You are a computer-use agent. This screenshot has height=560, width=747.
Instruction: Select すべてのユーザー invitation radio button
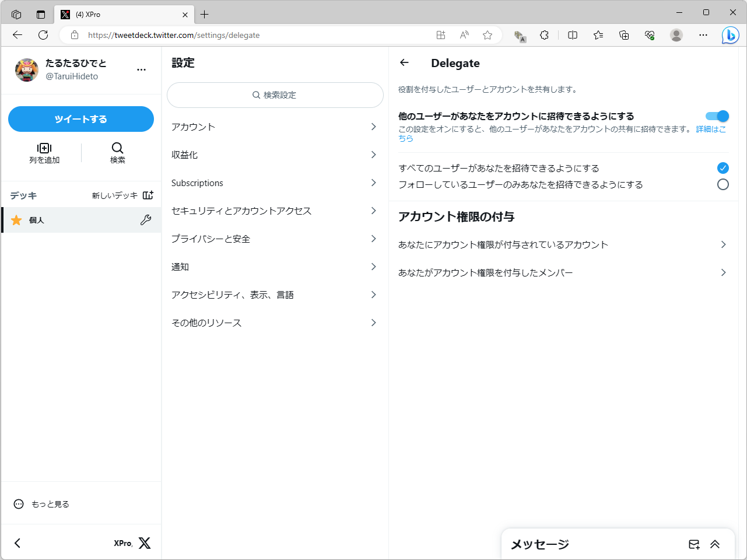click(x=723, y=167)
